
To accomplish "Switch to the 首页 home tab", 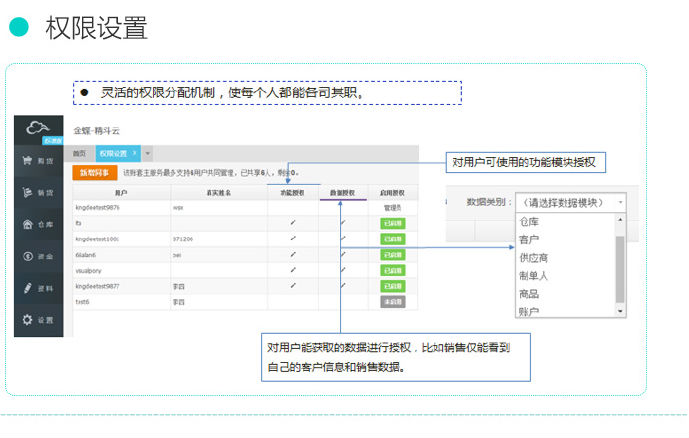I will point(79,153).
